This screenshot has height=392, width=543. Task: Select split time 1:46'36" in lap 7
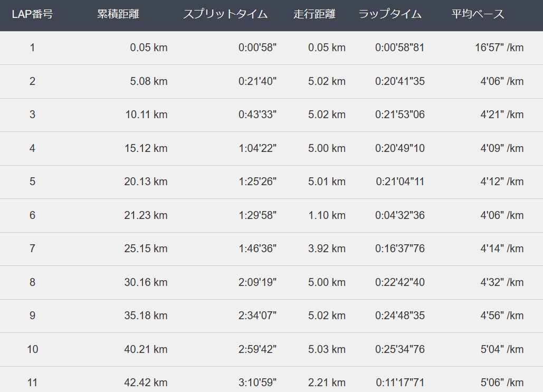point(258,248)
